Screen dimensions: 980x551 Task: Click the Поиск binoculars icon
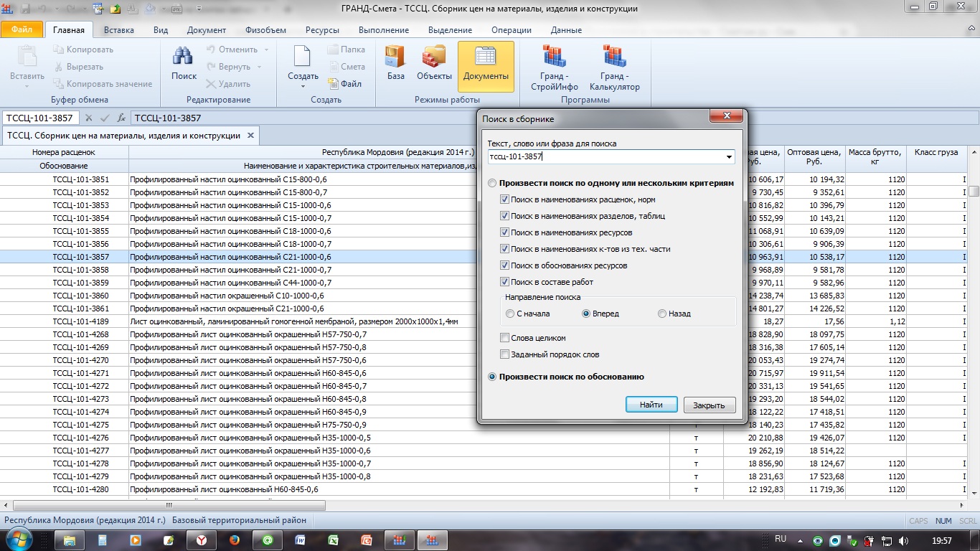pos(184,57)
